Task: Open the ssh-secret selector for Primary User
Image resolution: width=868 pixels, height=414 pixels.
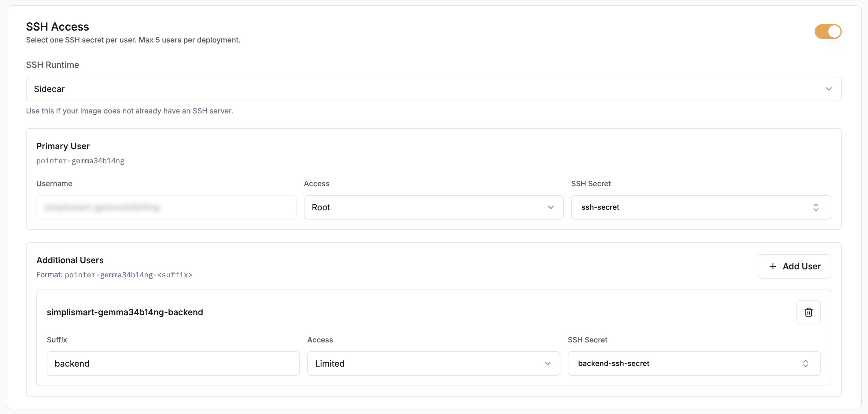Action: (x=700, y=207)
